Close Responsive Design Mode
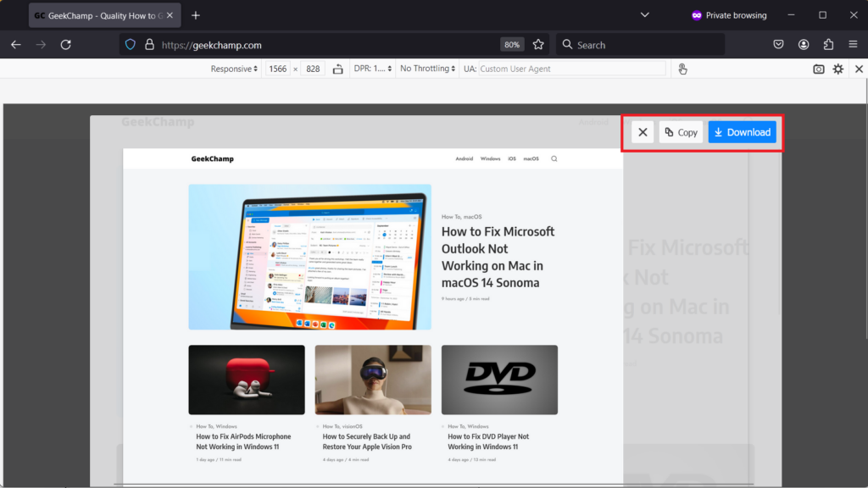Viewport: 868px width, 488px height. [x=858, y=69]
